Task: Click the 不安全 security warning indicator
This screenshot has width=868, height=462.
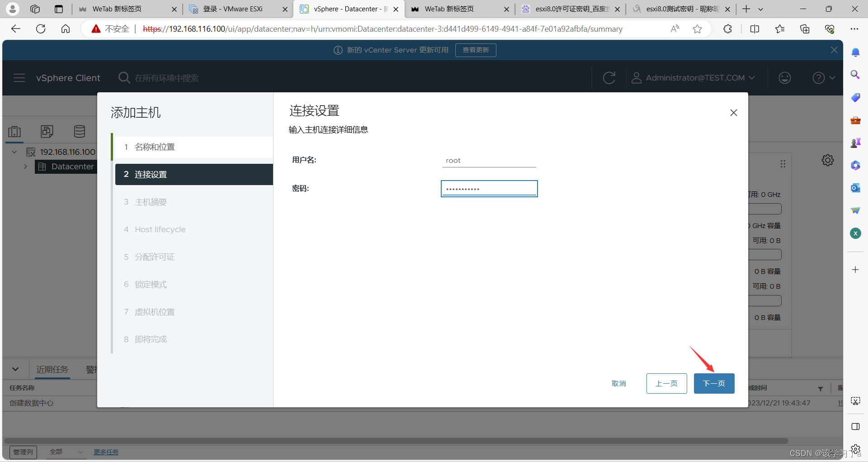Action: (110, 29)
